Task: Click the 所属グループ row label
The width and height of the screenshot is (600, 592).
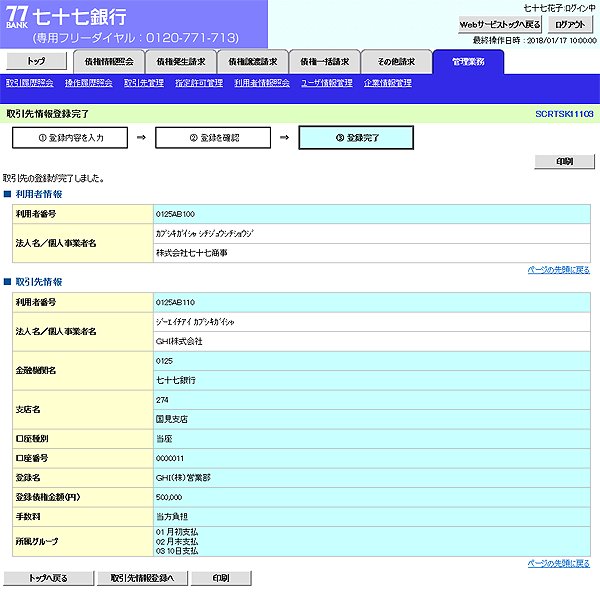Action: (x=37, y=541)
